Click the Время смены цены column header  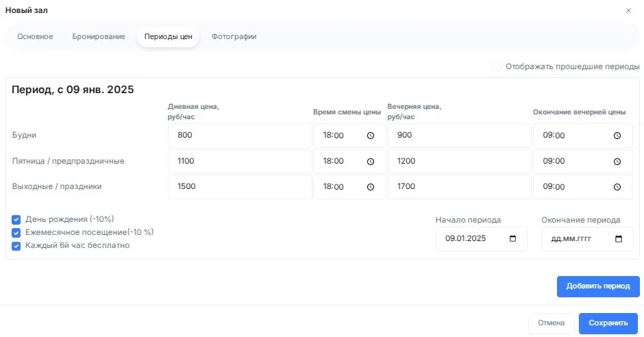pos(347,112)
